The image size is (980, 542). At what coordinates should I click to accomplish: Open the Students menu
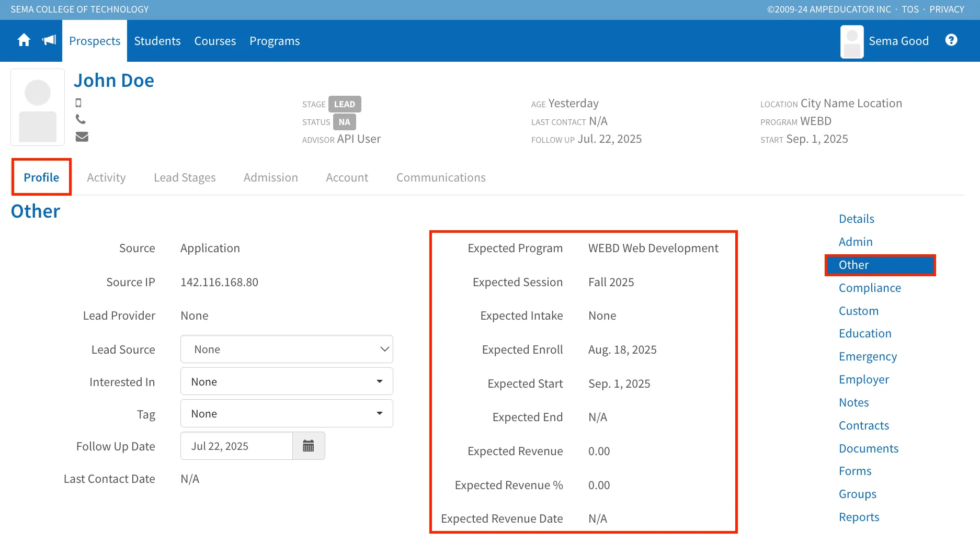click(x=157, y=41)
